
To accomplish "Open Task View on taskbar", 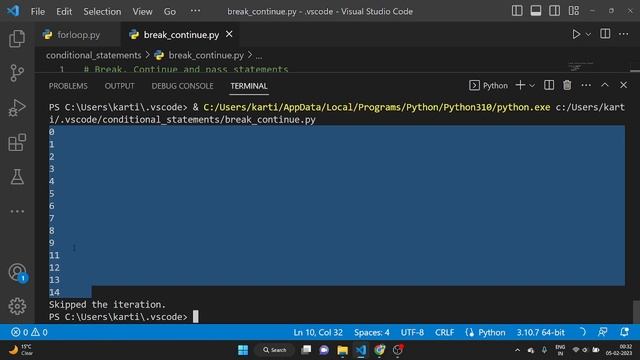I will point(306,350).
